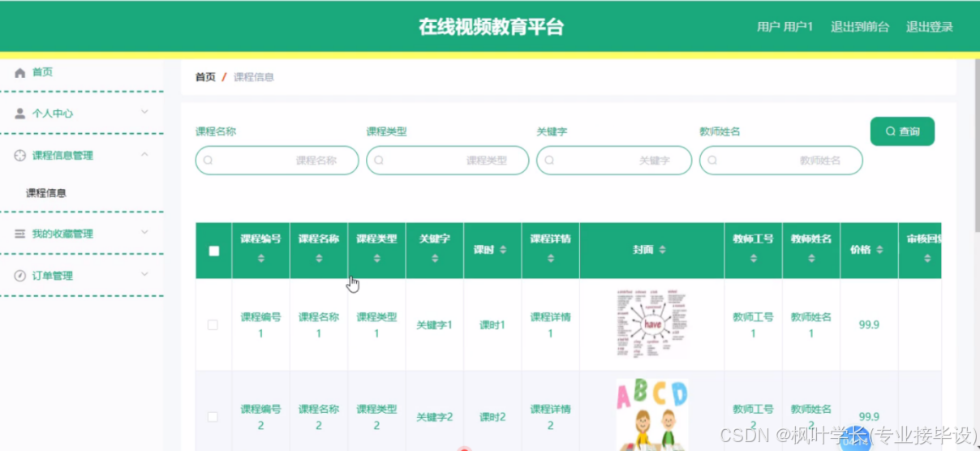Expand the 个人中心 menu chevron
Image resolution: width=980 pixels, height=451 pixels.
click(144, 112)
